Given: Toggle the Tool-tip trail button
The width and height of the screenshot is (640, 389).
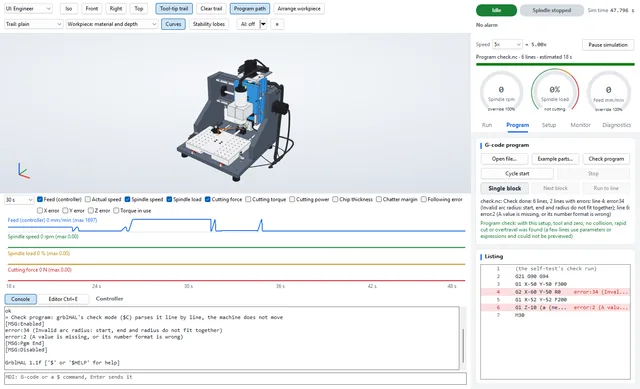Looking at the screenshot, I should pyautogui.click(x=174, y=9).
